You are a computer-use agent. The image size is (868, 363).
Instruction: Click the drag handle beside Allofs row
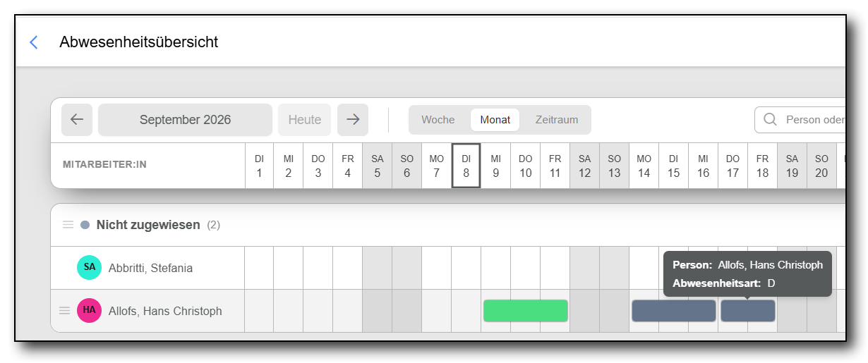[x=65, y=311]
